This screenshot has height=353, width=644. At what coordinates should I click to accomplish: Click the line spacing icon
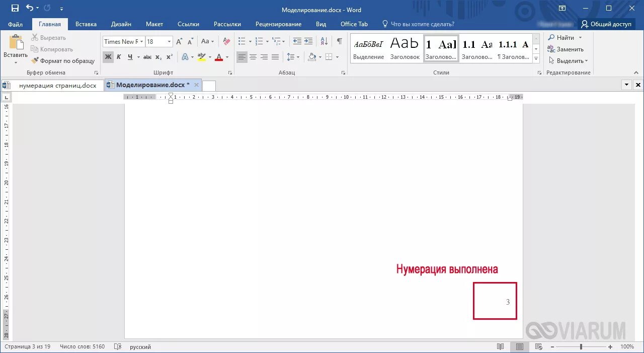click(291, 57)
